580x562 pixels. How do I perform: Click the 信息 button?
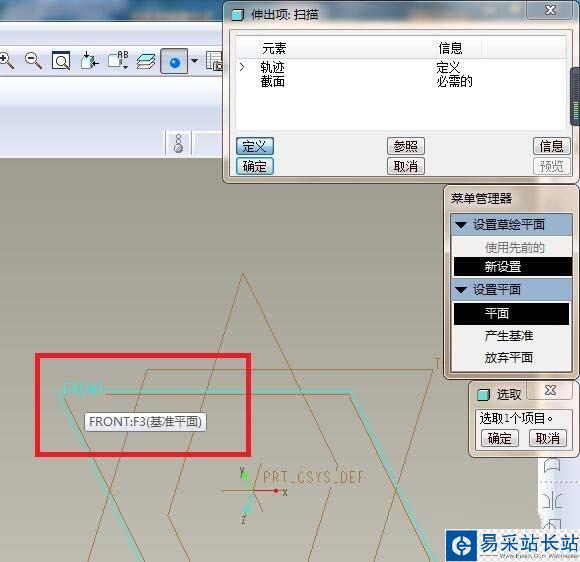(551, 146)
